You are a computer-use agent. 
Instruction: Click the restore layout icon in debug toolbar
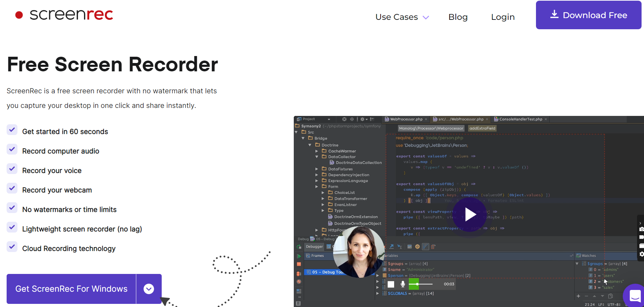point(433,247)
